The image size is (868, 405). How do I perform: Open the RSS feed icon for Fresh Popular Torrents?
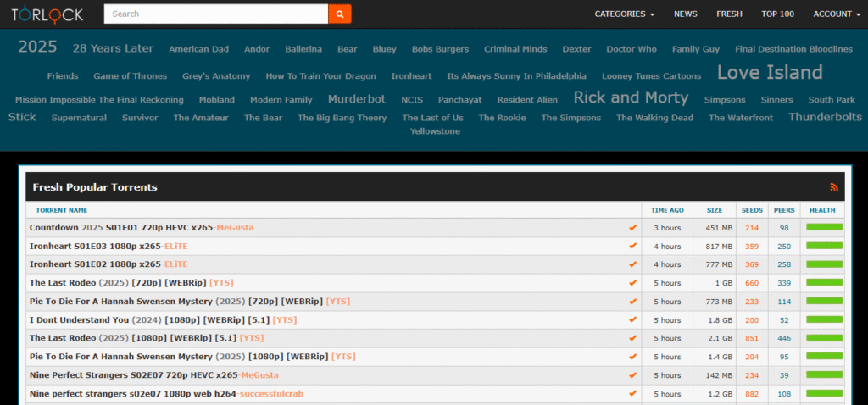pyautogui.click(x=834, y=187)
